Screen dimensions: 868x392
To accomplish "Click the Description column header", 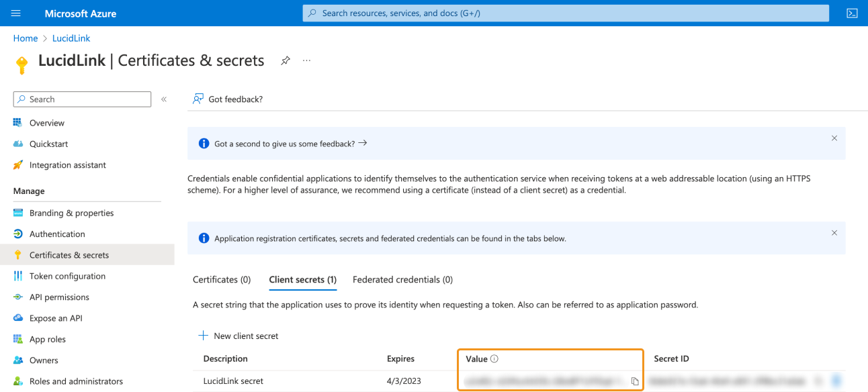I will point(226,359).
